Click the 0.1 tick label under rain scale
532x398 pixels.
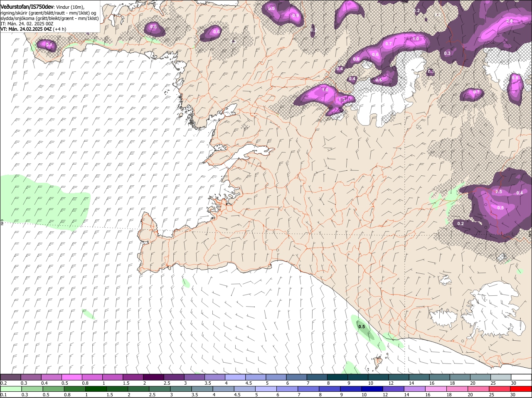tap(3, 395)
